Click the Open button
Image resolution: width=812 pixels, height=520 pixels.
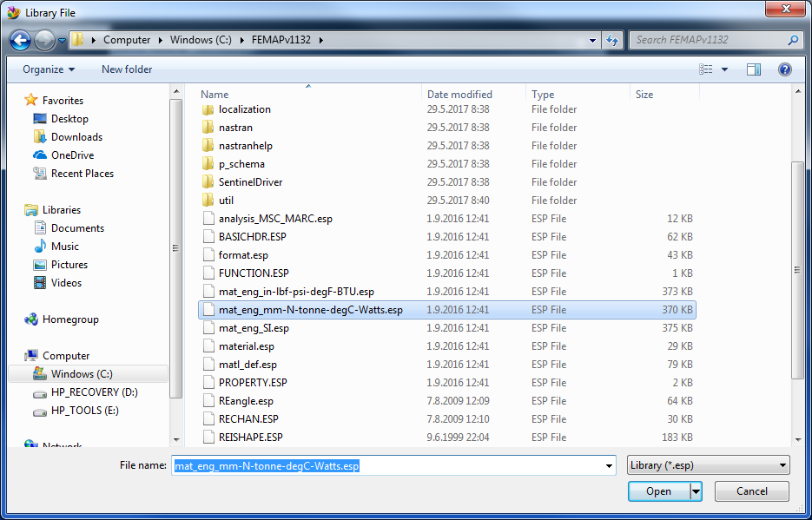point(658,491)
